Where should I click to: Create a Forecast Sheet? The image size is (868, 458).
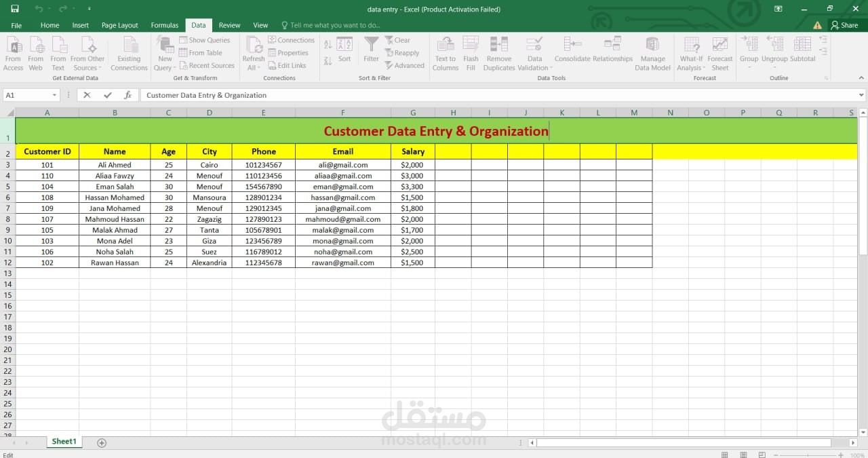pyautogui.click(x=720, y=53)
